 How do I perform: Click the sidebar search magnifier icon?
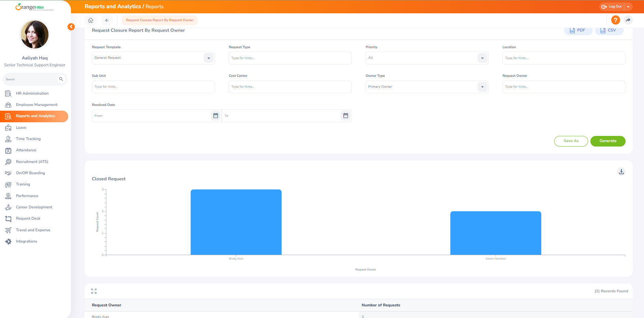tap(61, 79)
